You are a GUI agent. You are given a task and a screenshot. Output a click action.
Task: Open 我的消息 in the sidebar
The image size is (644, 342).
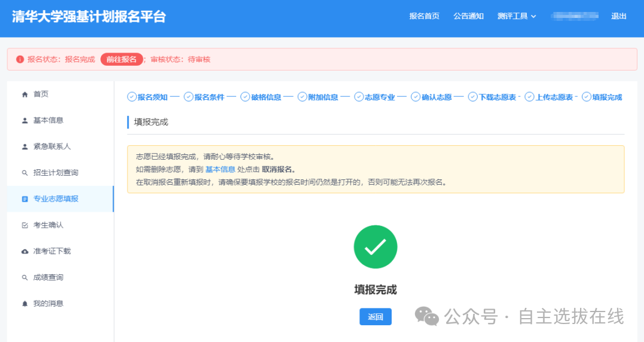(48, 304)
